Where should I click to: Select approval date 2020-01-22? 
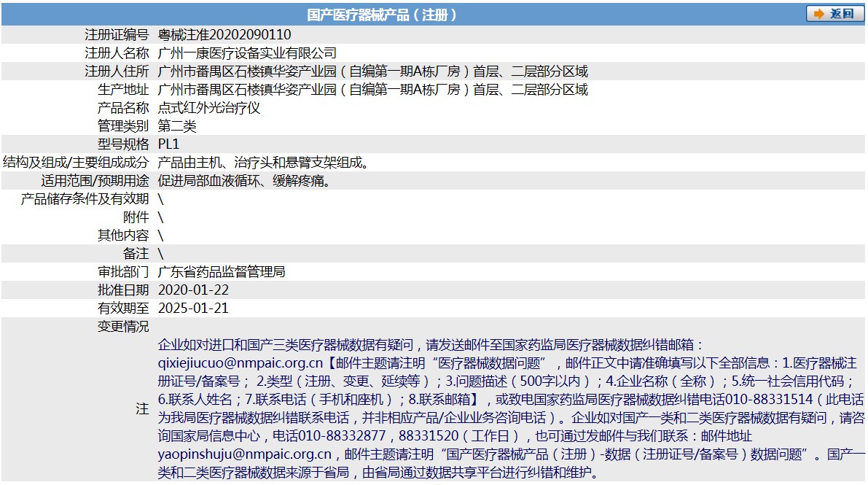click(x=193, y=290)
